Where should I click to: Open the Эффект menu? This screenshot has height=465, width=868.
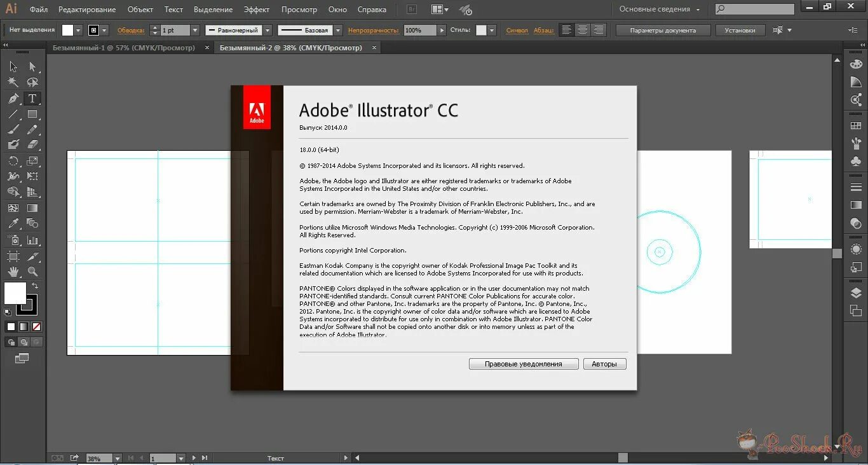257,10
